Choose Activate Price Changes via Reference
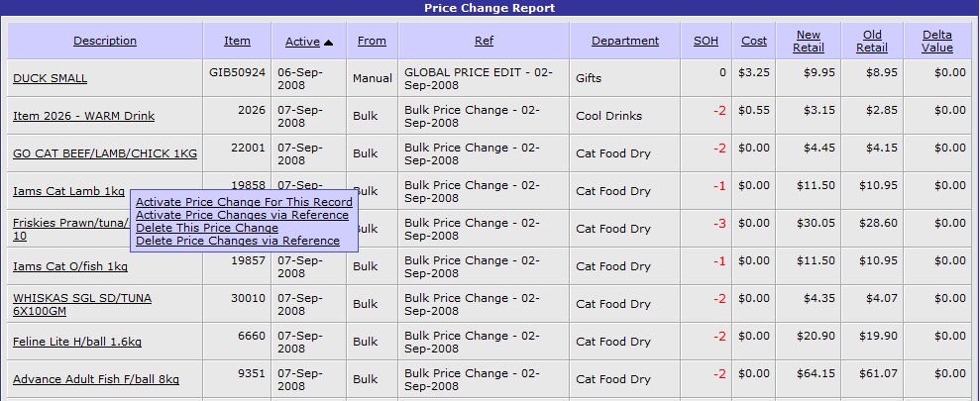 (242, 215)
